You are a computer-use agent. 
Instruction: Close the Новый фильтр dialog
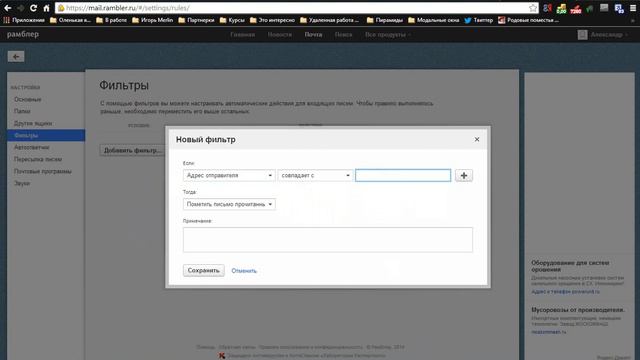pos(477,140)
